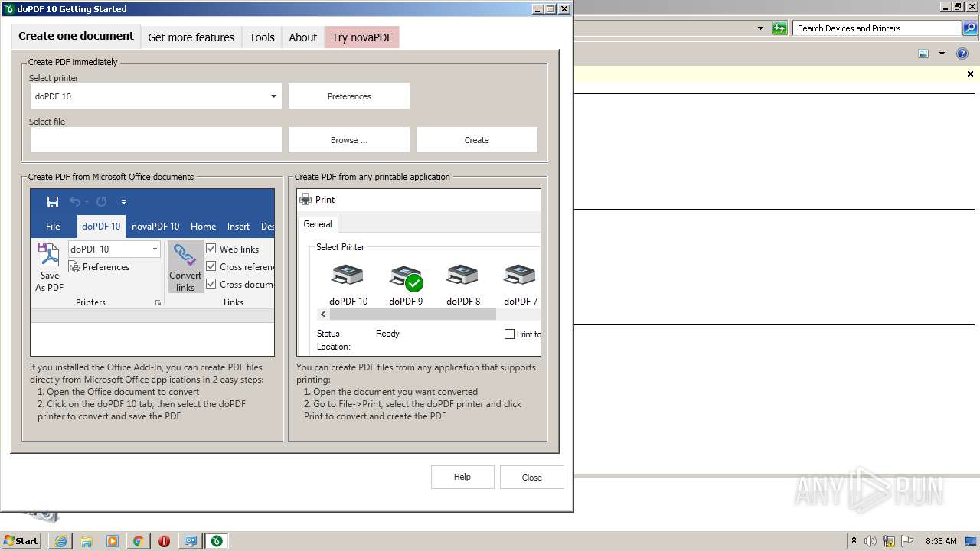Image resolution: width=980 pixels, height=551 pixels.
Task: Switch to the About tab
Action: point(302,37)
